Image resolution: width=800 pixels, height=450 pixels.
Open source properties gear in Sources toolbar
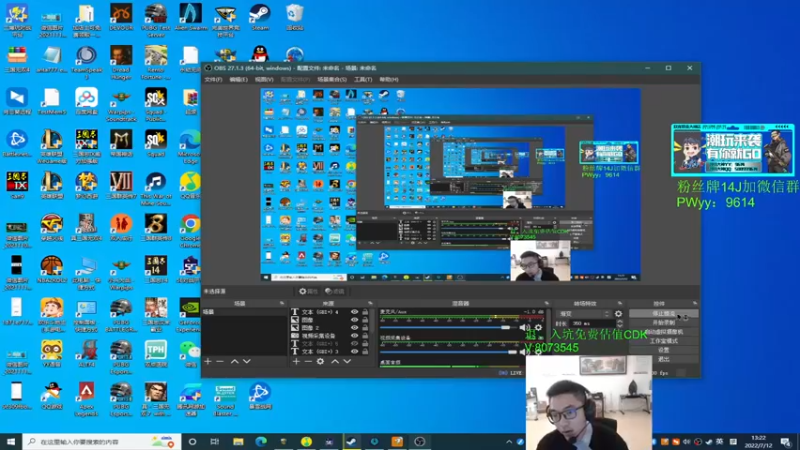pyautogui.click(x=320, y=361)
